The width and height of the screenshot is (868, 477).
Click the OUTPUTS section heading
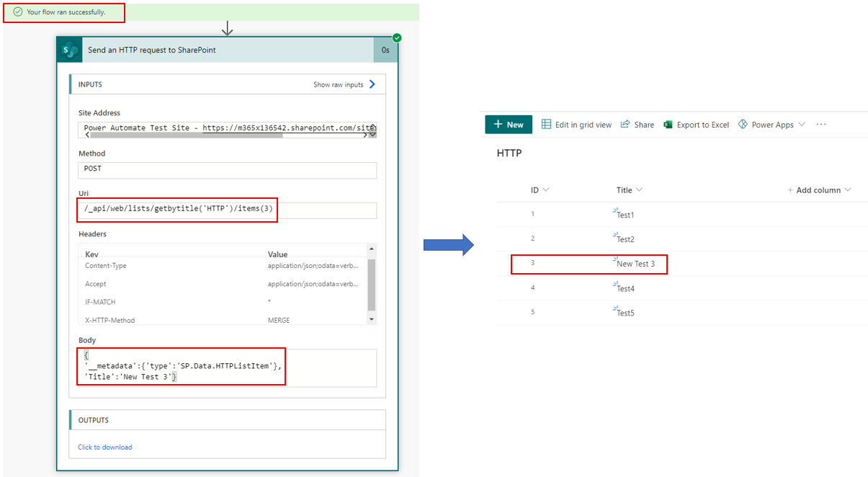click(x=94, y=420)
